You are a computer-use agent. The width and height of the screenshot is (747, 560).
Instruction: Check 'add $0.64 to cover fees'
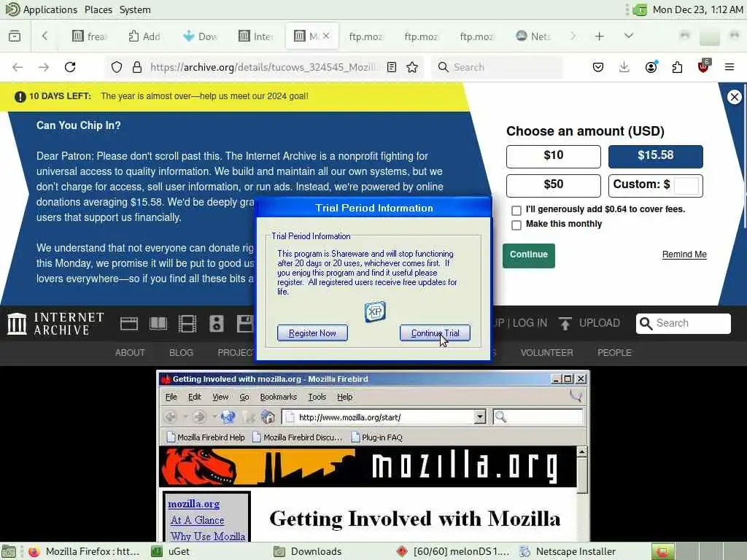coord(516,211)
